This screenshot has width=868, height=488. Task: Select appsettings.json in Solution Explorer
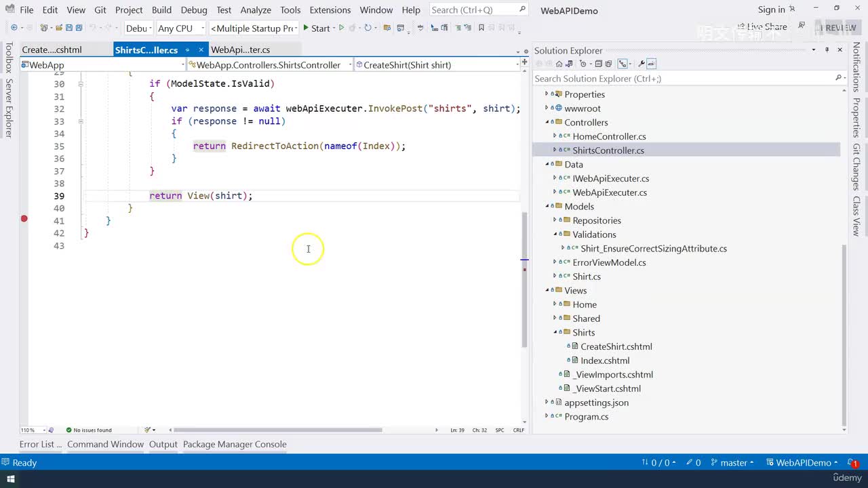(x=596, y=403)
